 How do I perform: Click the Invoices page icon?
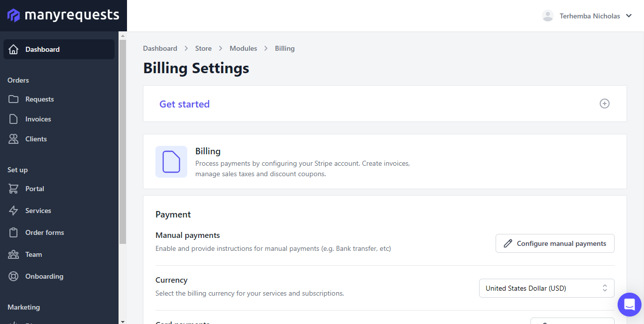(14, 119)
